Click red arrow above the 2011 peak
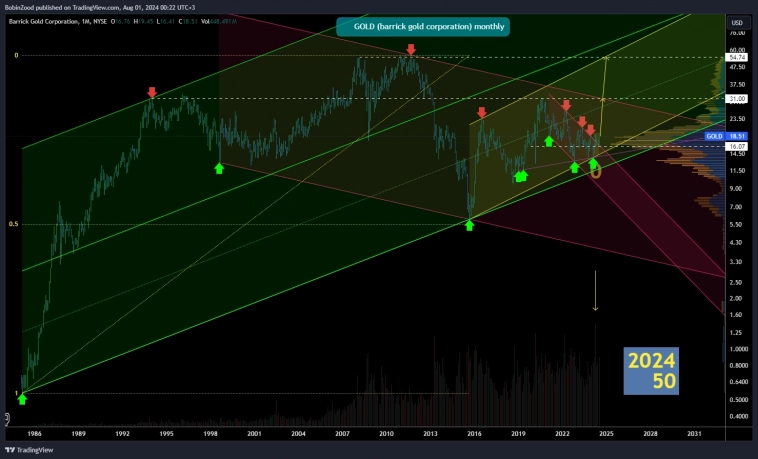Viewport: 758px width, 459px height. point(411,49)
